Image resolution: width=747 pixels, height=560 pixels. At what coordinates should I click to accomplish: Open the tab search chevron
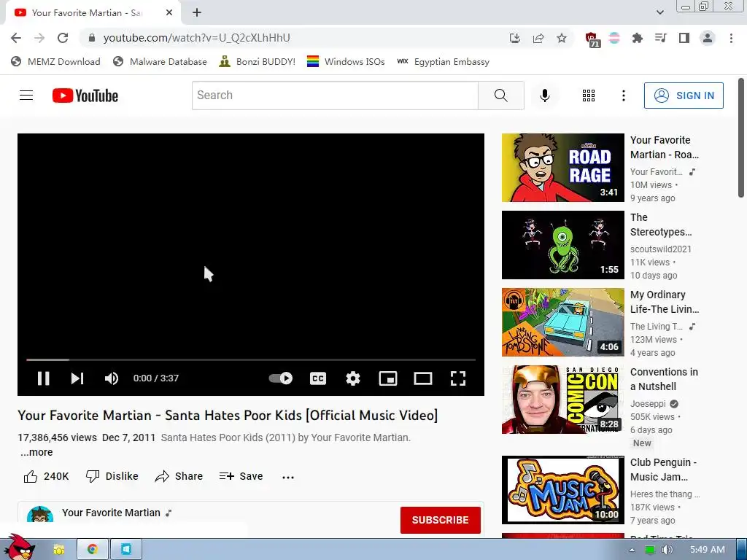click(659, 12)
